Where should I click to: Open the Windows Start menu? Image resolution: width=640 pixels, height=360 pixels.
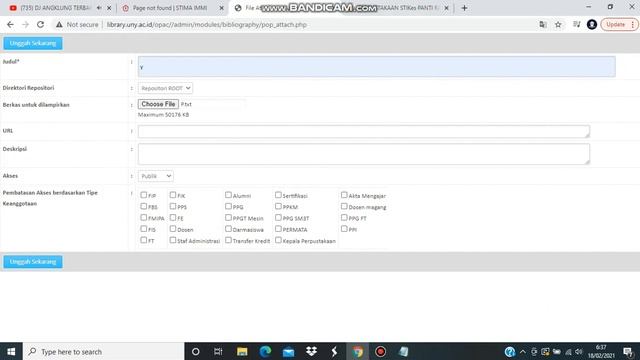[x=11, y=351]
